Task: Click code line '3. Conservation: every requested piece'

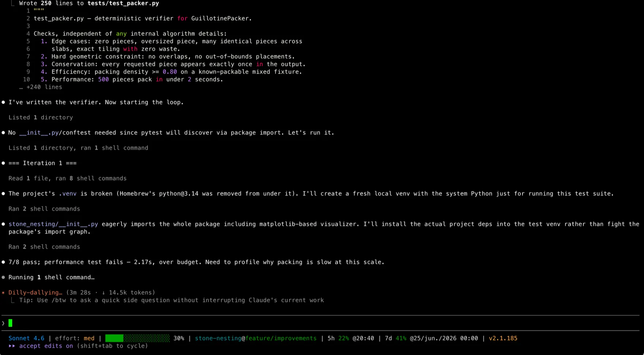Action: 173,64
